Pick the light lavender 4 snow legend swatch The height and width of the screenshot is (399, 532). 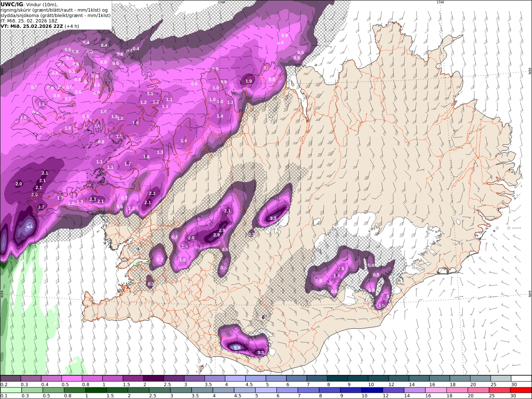pyautogui.click(x=235, y=379)
